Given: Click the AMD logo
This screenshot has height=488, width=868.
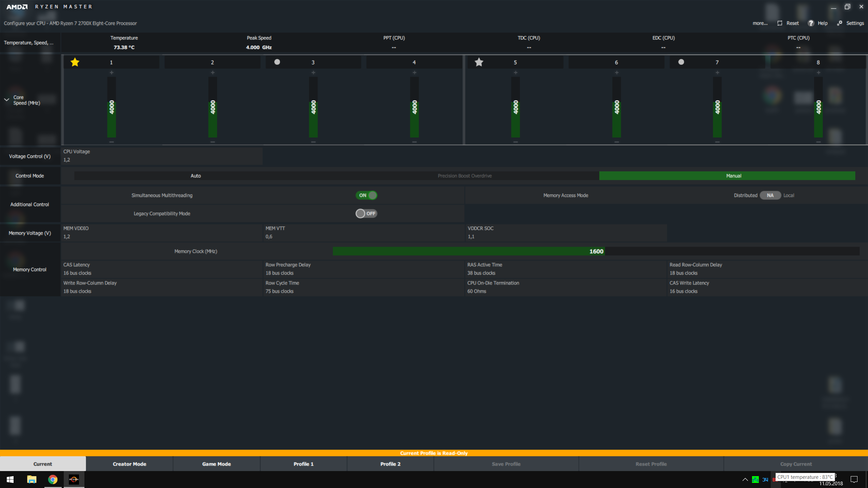Looking at the screenshot, I should (17, 7).
